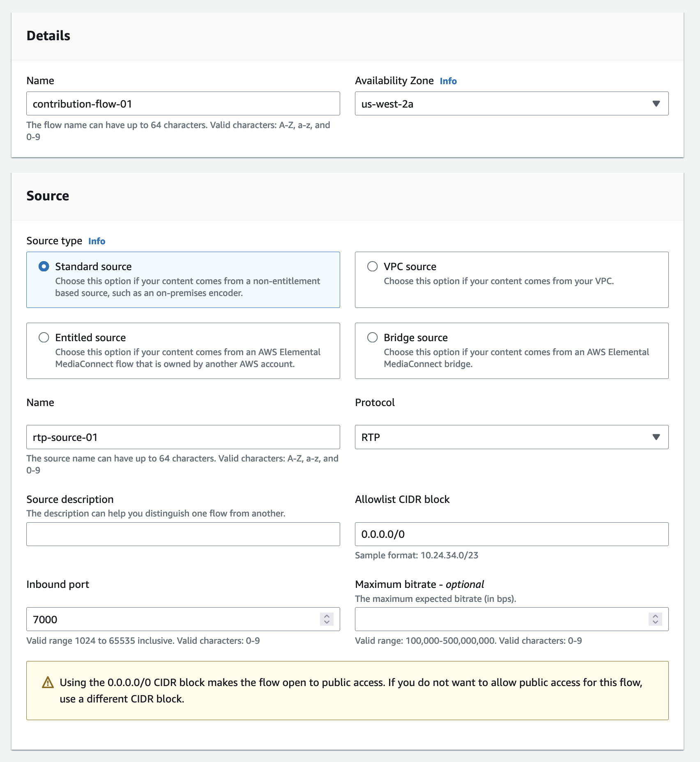Click the source Name field rtp-source-01
700x762 pixels.
pyautogui.click(x=183, y=437)
